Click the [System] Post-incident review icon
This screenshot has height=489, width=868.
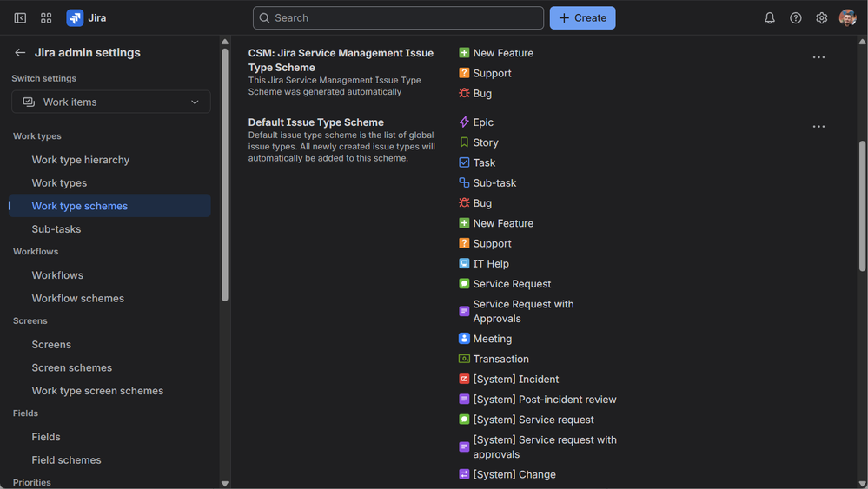(x=464, y=399)
